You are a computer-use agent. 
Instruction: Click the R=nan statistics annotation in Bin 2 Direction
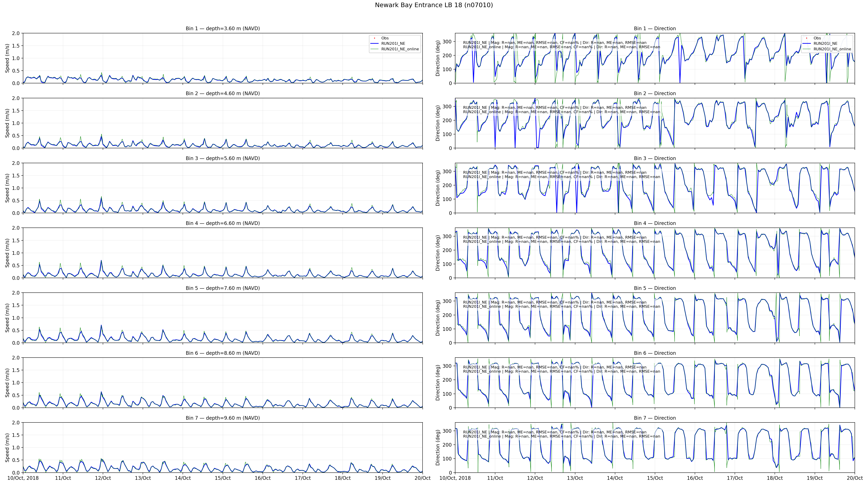pos(561,110)
